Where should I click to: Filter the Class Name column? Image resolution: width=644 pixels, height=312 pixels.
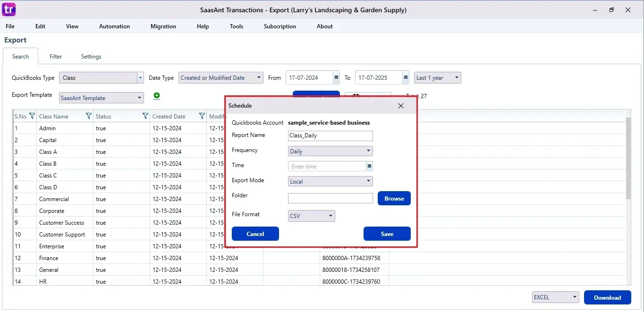[x=89, y=116]
